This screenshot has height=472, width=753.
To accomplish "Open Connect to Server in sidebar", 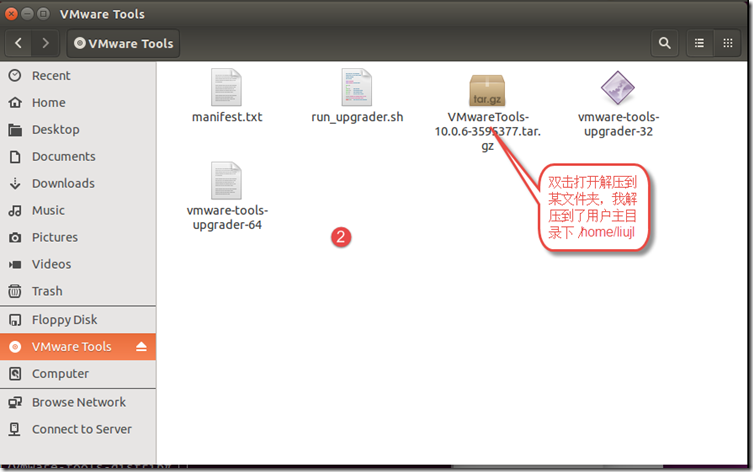I will coord(78,429).
